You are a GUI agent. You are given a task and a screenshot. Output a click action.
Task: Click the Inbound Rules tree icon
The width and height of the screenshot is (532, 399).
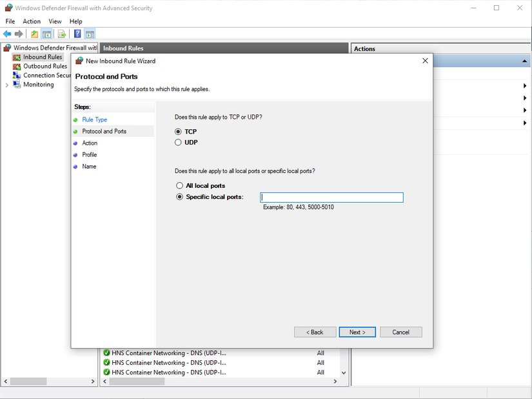click(17, 57)
